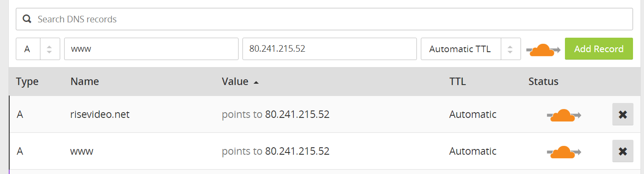Edit the risevideo.net record name
Screen dimensions: 644x174
coord(100,114)
